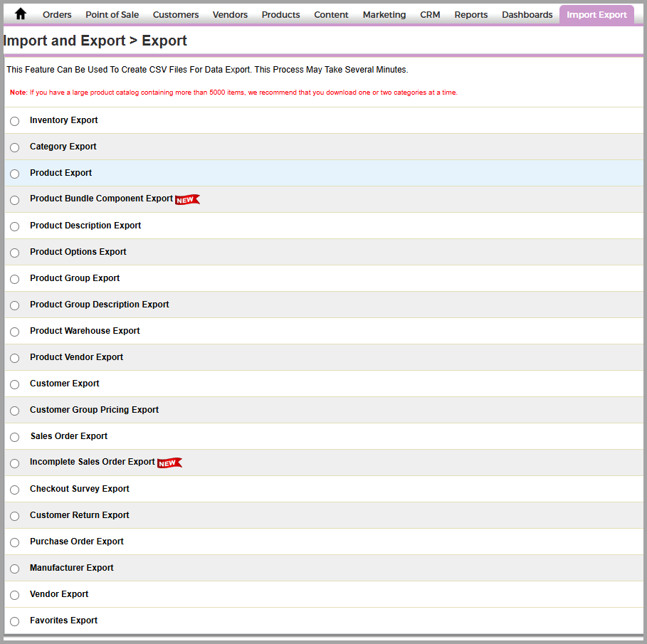Image resolution: width=647 pixels, height=644 pixels.
Task: Choose Vendor Export radio button
Action: (14, 596)
